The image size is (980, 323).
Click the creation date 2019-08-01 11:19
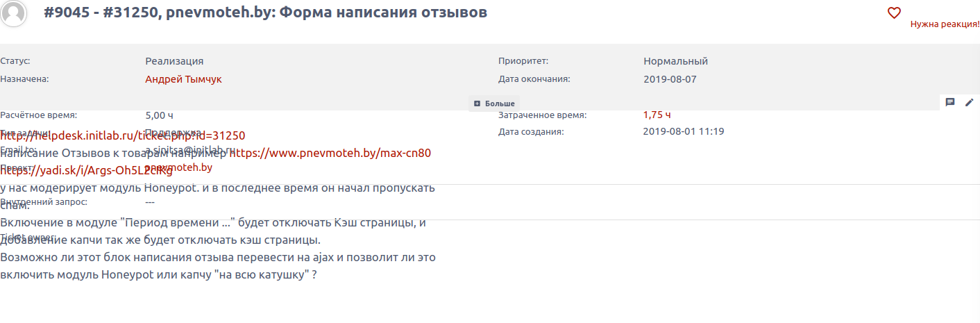(683, 131)
